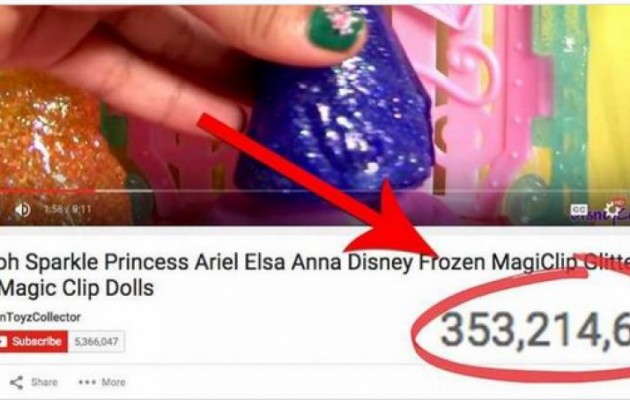The image size is (630, 400).
Task: Toggle closed captions with the CC button
Action: 579,210
